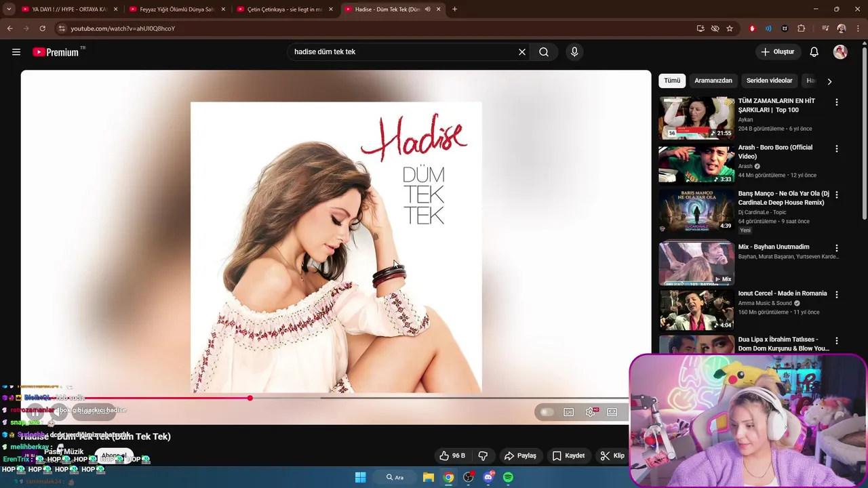Screen dimensions: 868x488
Task: Open the blue sound waves extension
Action: click(768, 28)
